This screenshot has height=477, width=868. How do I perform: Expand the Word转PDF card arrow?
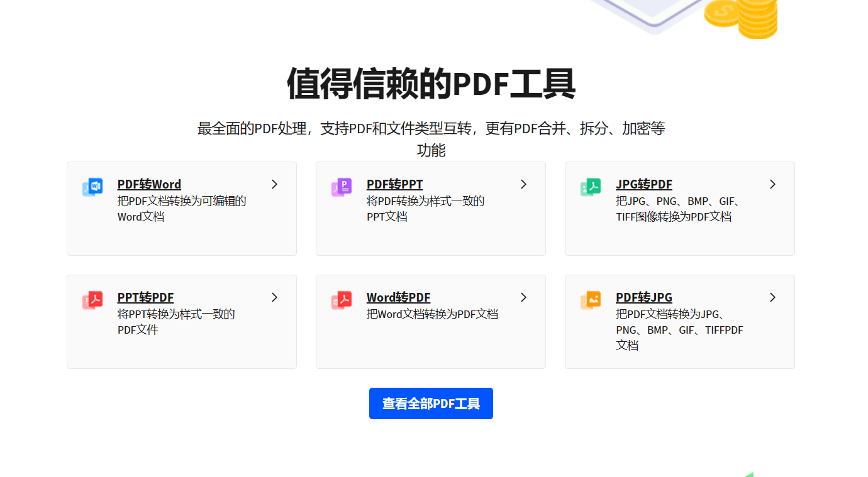tap(523, 297)
